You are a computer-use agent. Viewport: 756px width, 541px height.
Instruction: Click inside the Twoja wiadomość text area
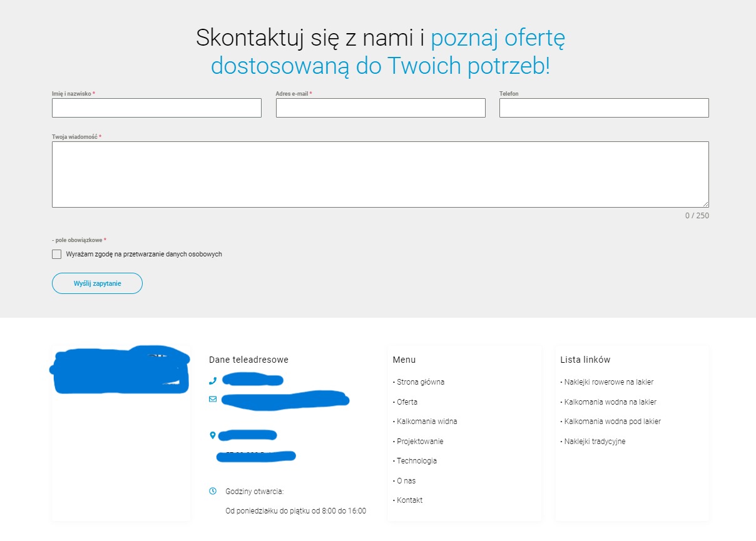coord(380,174)
